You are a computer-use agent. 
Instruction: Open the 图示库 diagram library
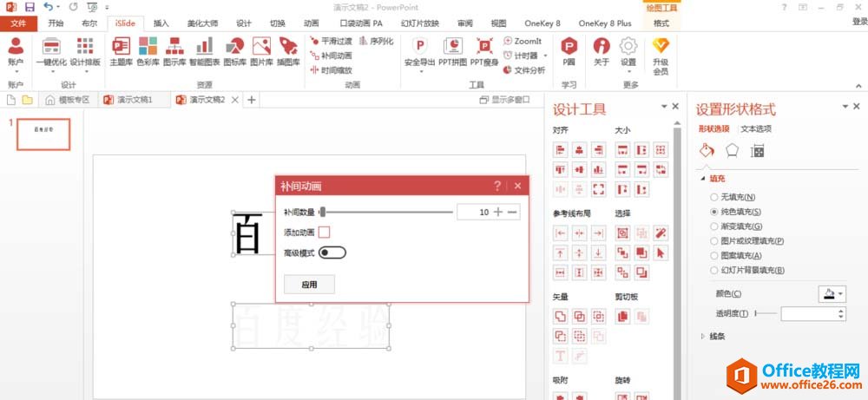[x=175, y=52]
